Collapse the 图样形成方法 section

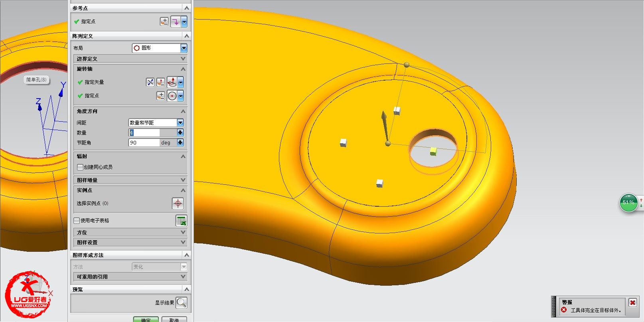(x=186, y=255)
